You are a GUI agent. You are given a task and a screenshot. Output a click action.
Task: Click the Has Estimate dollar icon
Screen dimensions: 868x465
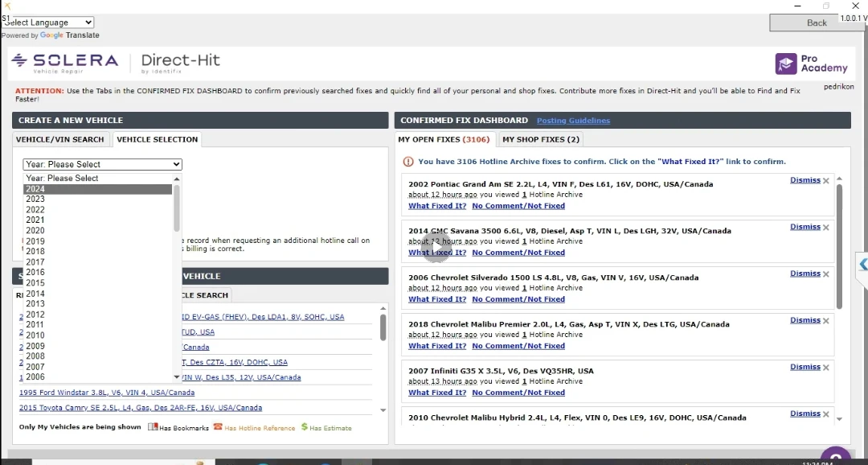coord(305,426)
